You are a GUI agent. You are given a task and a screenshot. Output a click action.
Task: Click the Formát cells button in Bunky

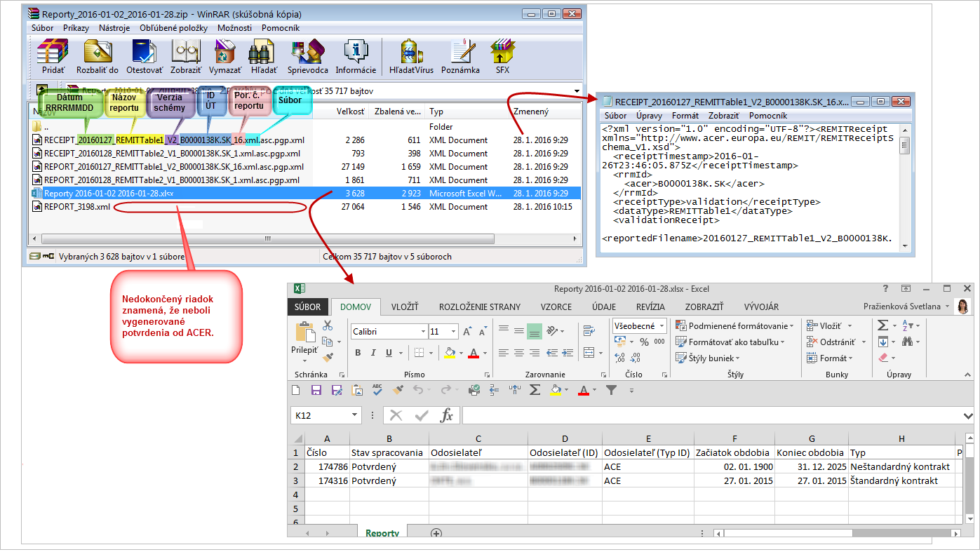coord(831,358)
